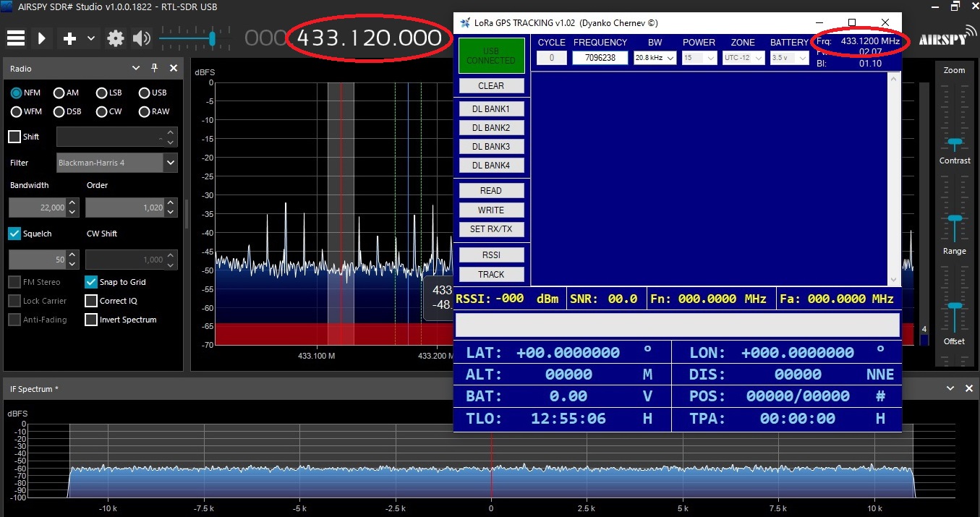Viewport: 980px width, 517px height.
Task: Pin the Radio panel
Action: pos(154,68)
